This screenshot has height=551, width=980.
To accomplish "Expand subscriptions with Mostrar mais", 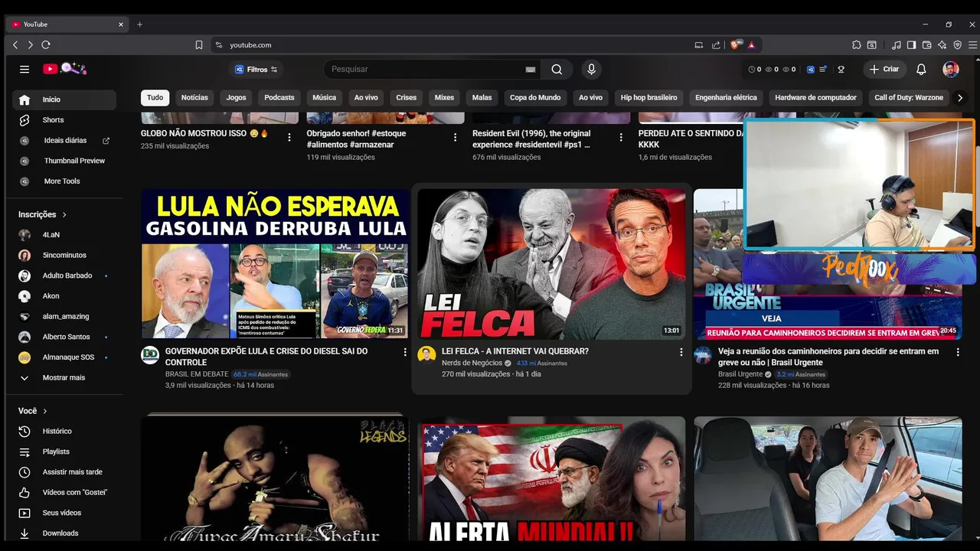I will click(64, 377).
